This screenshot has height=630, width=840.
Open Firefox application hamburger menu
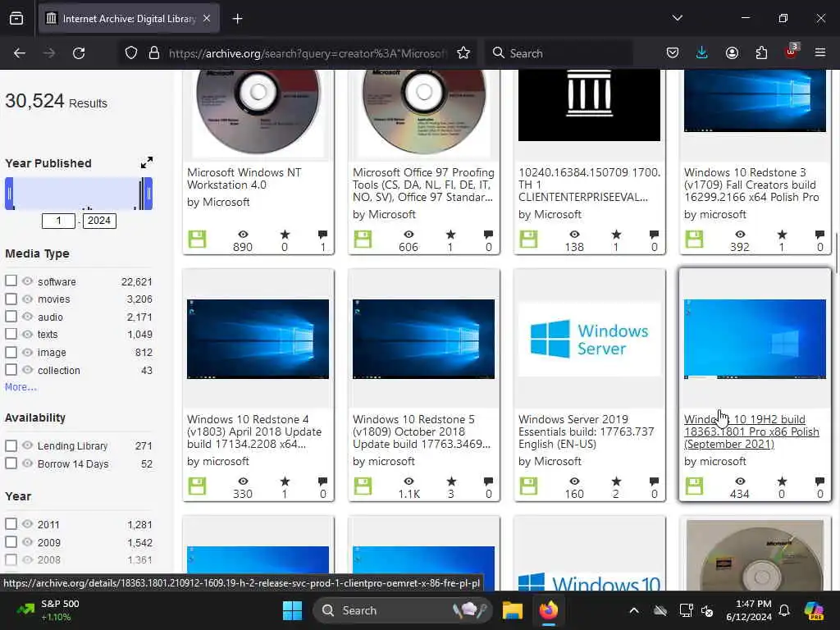pos(820,52)
